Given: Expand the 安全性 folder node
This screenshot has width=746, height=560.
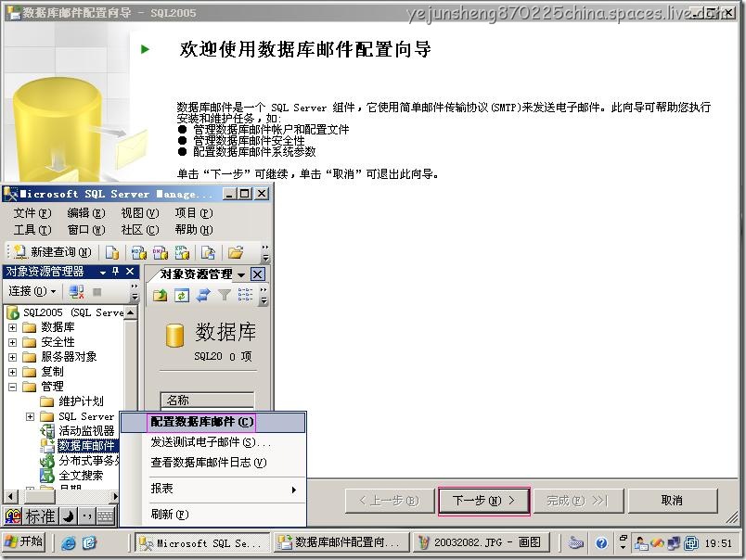Looking at the screenshot, I should pos(12,342).
